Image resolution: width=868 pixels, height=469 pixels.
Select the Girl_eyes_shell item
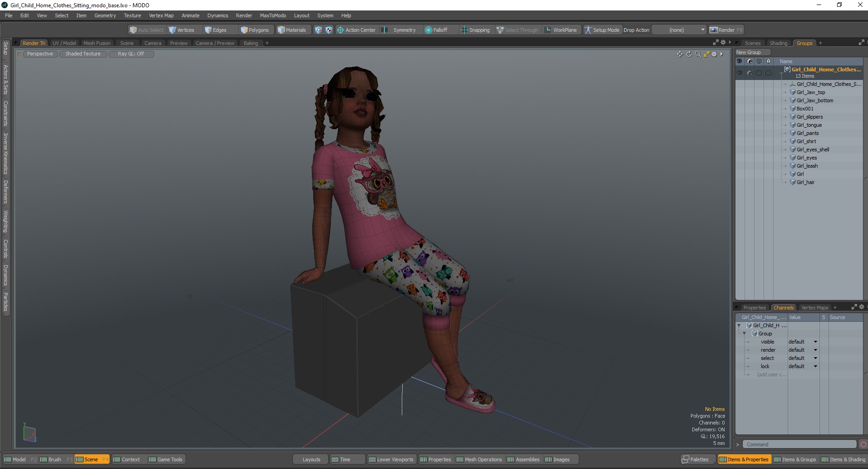[813, 150]
